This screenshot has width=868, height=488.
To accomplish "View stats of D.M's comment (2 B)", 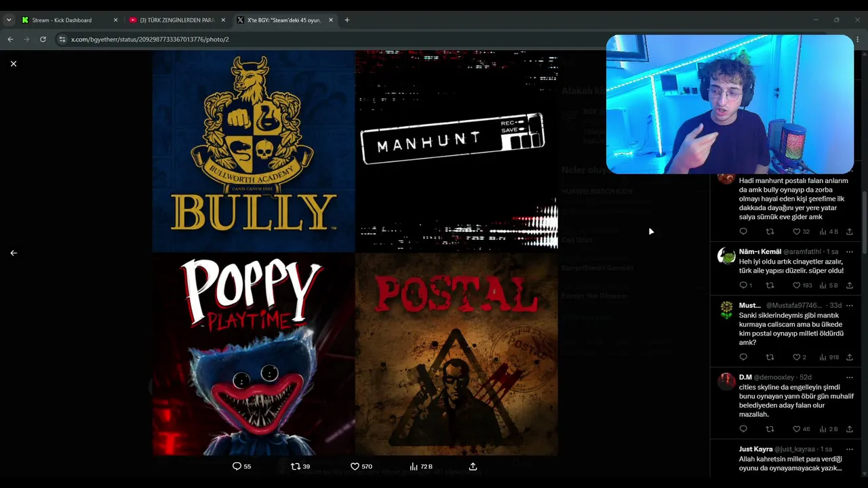I will click(829, 429).
